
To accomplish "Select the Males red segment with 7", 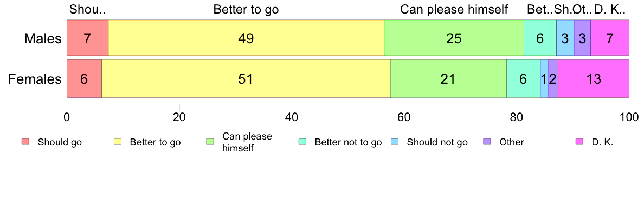I will click(x=87, y=38).
